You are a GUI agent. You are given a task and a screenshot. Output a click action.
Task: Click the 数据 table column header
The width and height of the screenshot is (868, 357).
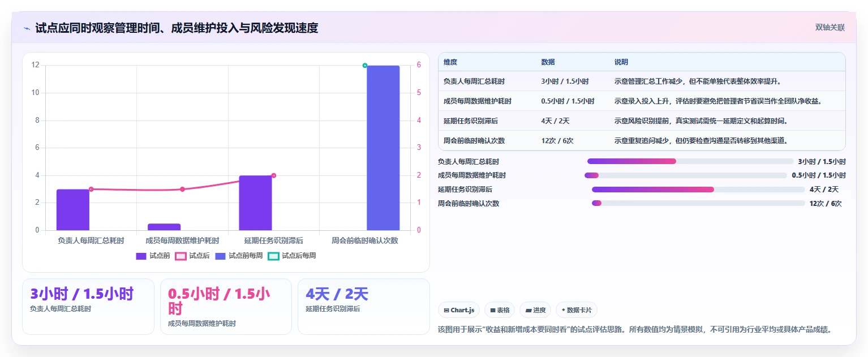coord(548,62)
